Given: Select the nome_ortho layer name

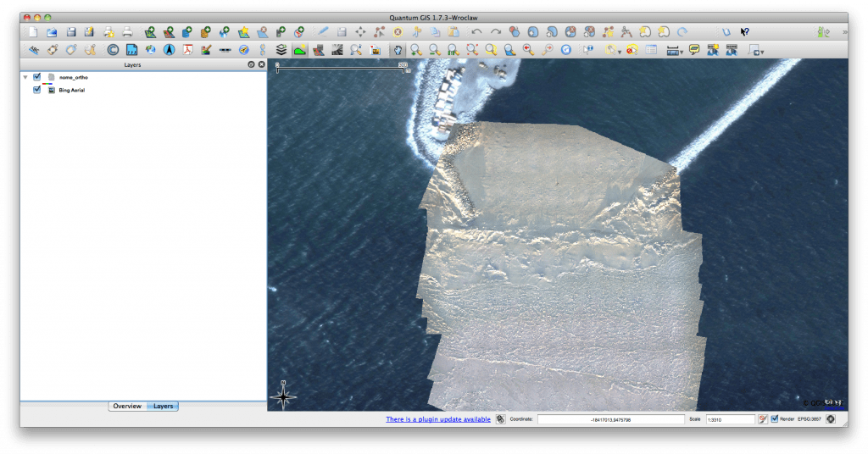Looking at the screenshot, I should pos(74,77).
